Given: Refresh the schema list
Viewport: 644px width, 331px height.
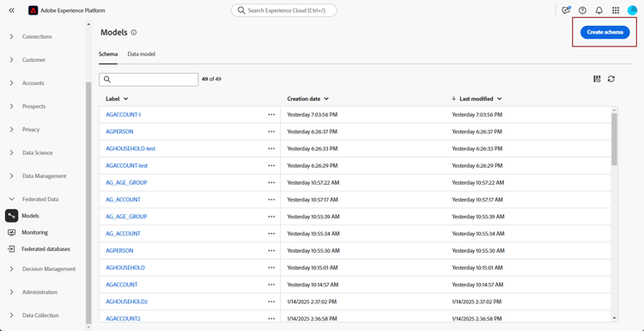Looking at the screenshot, I should click(x=611, y=79).
